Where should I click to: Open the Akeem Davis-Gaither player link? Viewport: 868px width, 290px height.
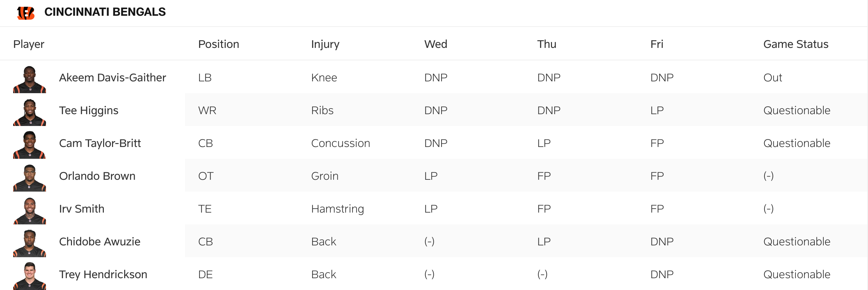[x=112, y=78]
